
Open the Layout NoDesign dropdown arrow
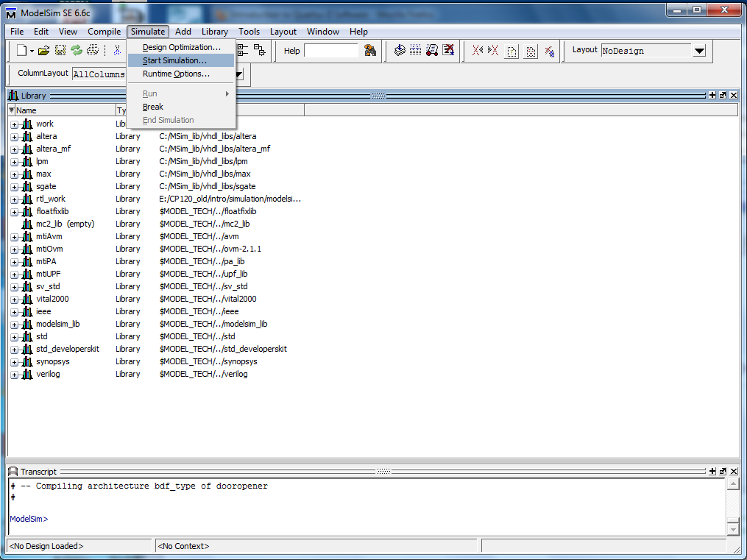pyautogui.click(x=699, y=51)
